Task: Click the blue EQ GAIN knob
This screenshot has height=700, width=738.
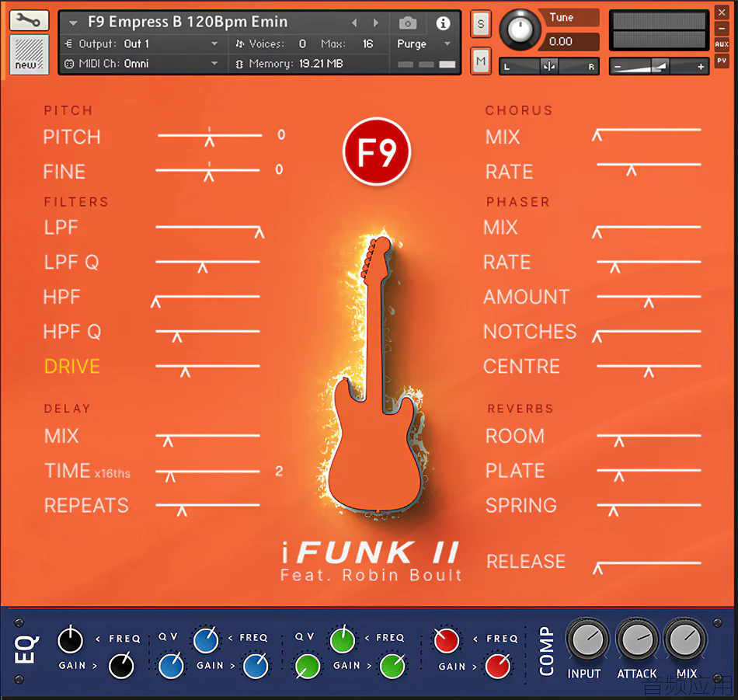Action: click(x=256, y=666)
